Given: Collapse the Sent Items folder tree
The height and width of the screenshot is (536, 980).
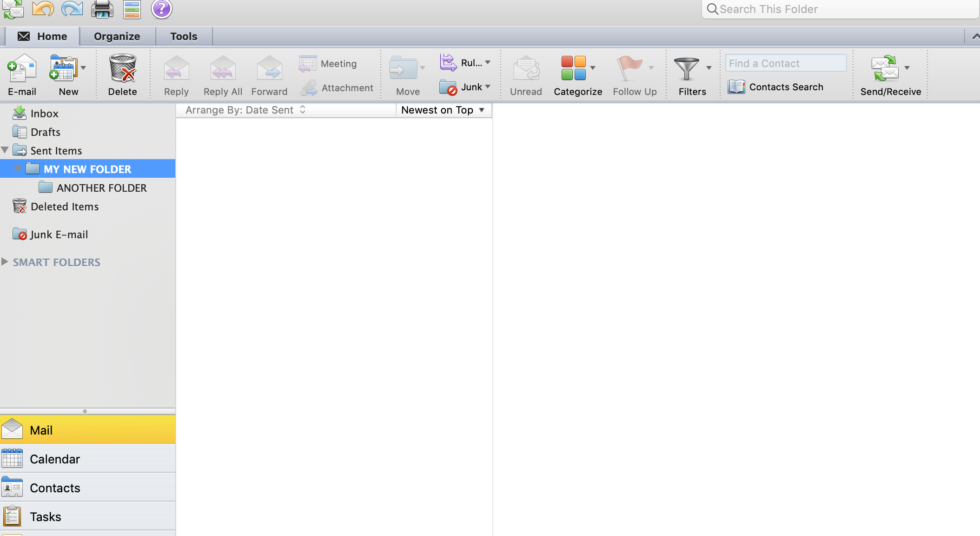Looking at the screenshot, I should click(x=5, y=150).
